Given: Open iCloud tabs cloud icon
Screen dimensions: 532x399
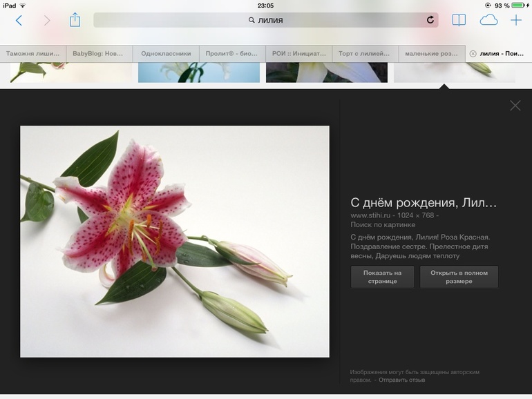Looking at the screenshot, I should 488,20.
